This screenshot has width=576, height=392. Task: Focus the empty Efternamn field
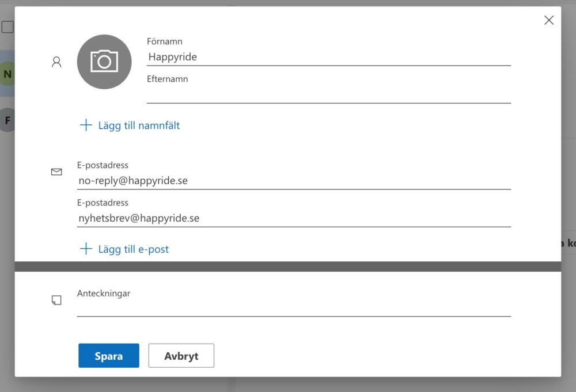coord(328,94)
